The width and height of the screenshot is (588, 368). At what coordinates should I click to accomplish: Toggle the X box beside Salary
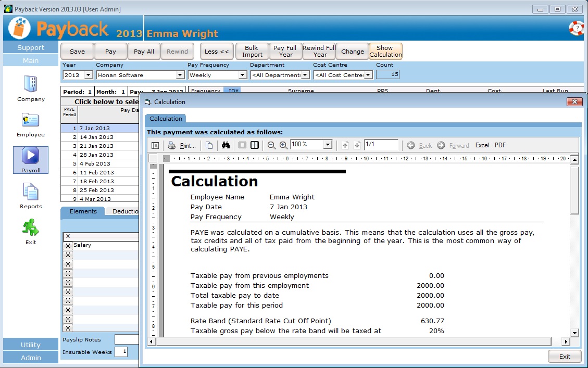68,246
